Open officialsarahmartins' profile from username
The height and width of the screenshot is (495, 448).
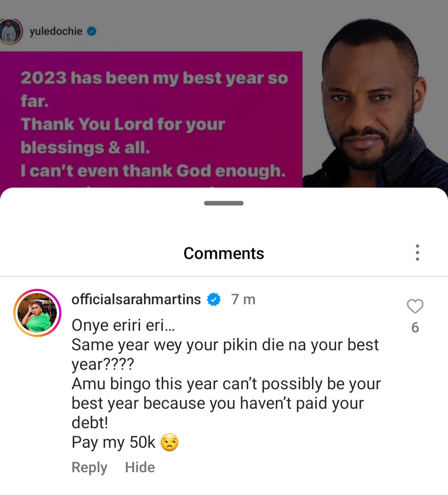[136, 299]
